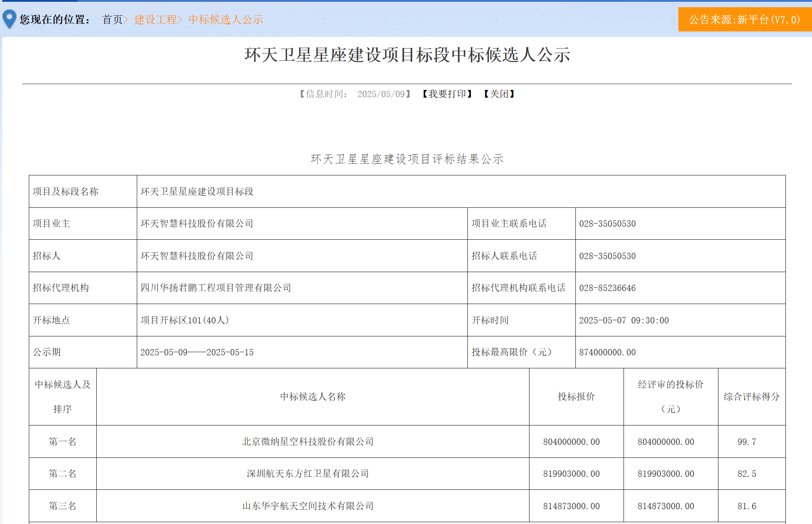Select score 99.7
This screenshot has height=524, width=812.
click(x=747, y=442)
